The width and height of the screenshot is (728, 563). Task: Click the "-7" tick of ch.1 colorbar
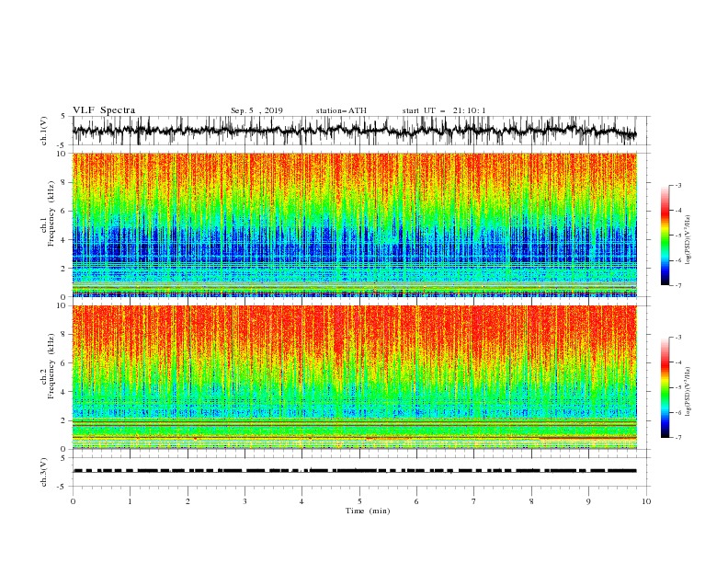(x=678, y=285)
